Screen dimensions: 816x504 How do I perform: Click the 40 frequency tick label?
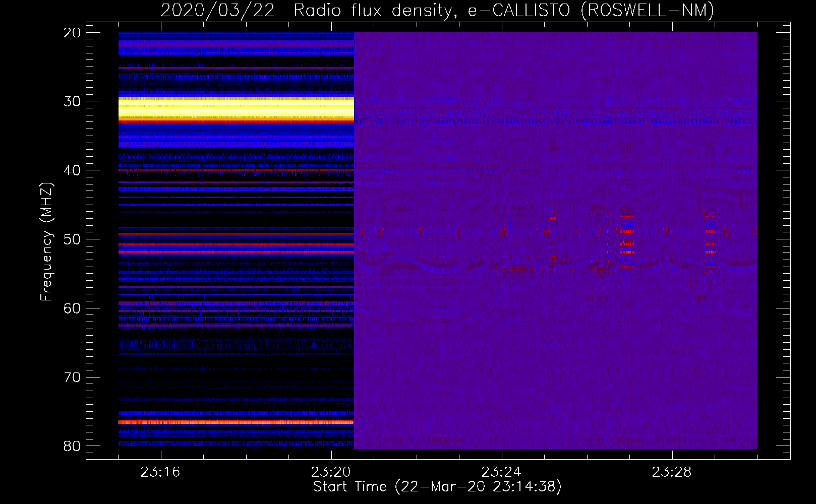(x=72, y=170)
